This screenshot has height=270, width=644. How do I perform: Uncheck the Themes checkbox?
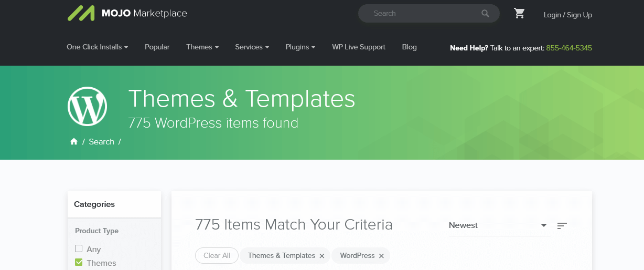79,262
